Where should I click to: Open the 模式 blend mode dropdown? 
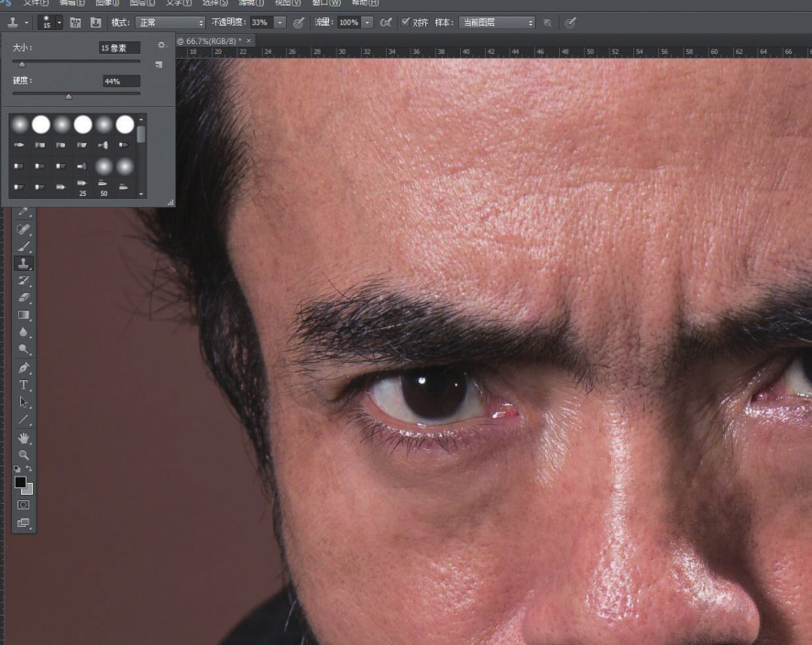coord(170,22)
